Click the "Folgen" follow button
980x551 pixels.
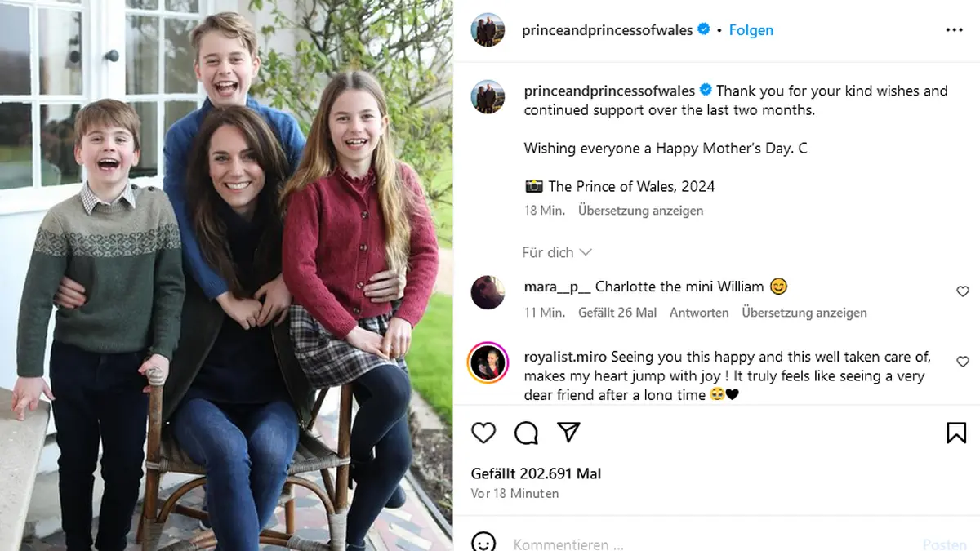pyautogui.click(x=751, y=30)
